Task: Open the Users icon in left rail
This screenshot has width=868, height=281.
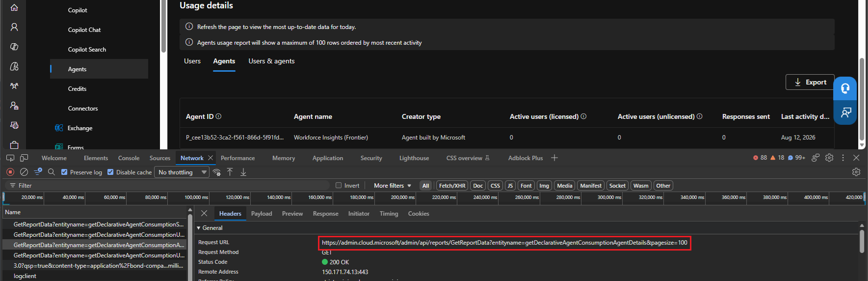Action: [x=14, y=27]
